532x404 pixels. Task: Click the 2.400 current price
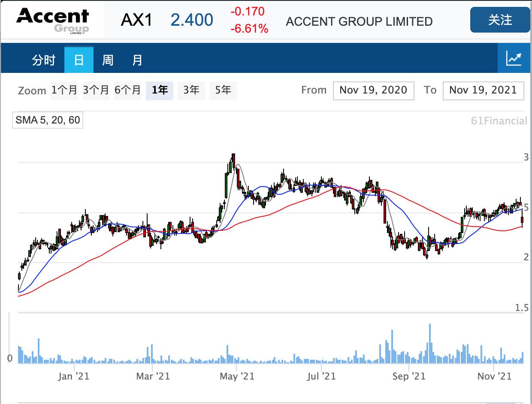coord(192,20)
